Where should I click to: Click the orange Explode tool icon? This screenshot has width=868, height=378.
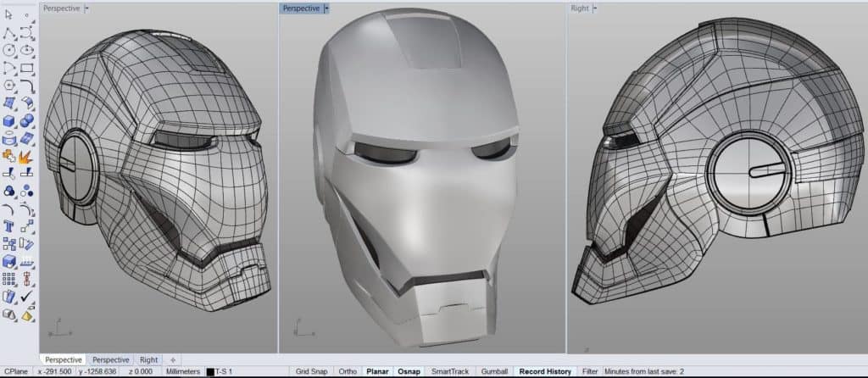point(26,156)
